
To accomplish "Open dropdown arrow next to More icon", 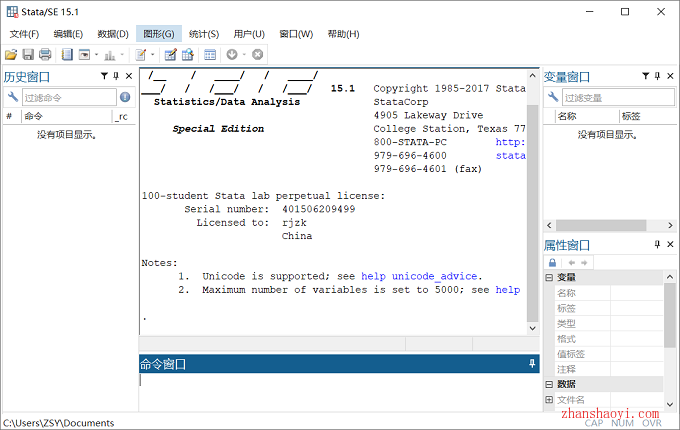I will point(244,55).
